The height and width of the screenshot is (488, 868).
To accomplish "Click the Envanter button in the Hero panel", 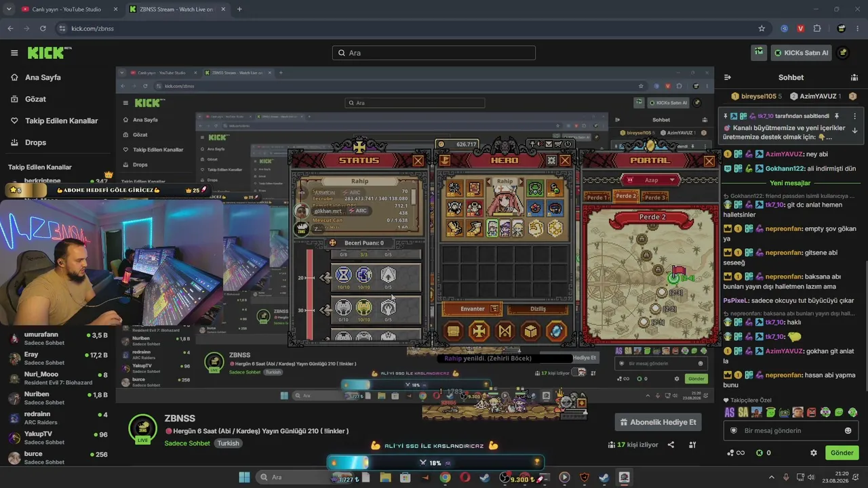I will pos(473,309).
